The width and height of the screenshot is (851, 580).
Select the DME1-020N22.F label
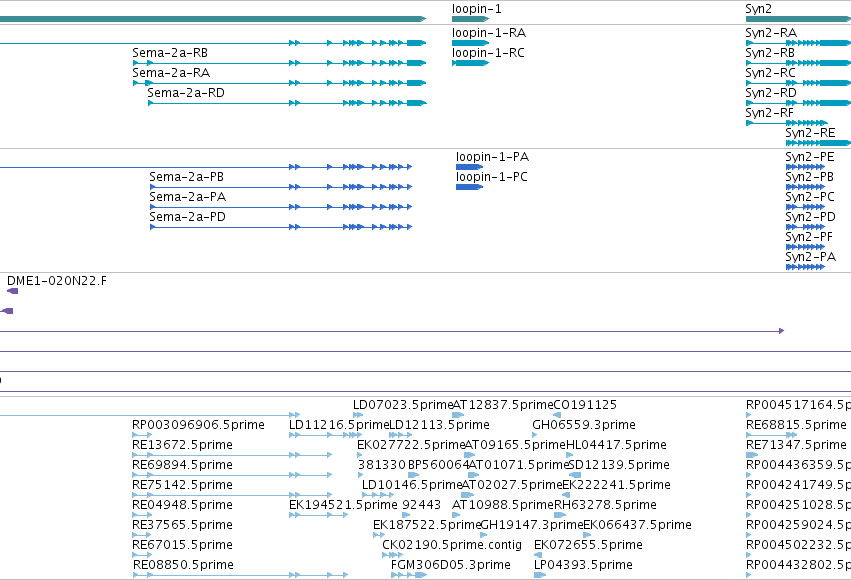(57, 281)
